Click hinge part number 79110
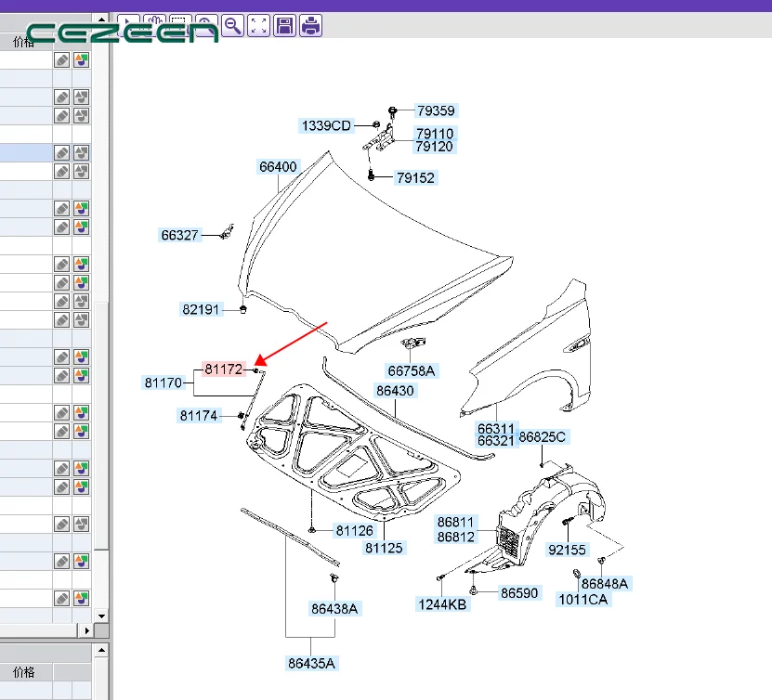This screenshot has height=700, width=772. (x=435, y=134)
